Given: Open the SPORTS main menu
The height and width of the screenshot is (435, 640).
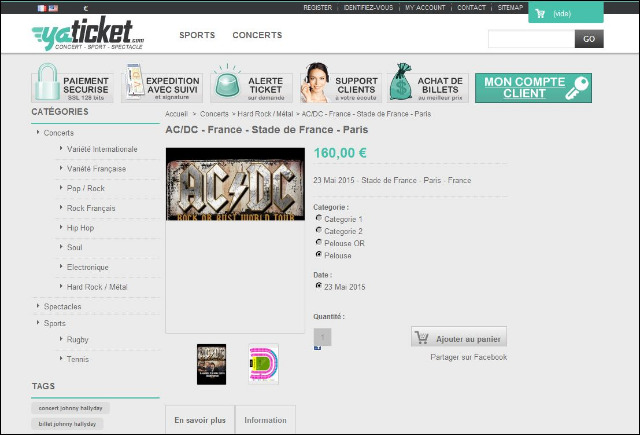Looking at the screenshot, I should pyautogui.click(x=197, y=35).
